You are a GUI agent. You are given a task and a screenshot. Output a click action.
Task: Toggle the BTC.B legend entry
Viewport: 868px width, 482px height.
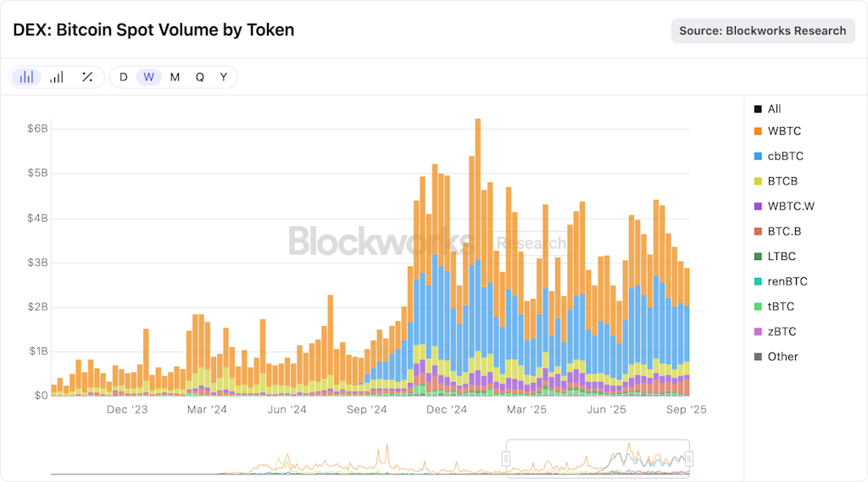[777, 231]
